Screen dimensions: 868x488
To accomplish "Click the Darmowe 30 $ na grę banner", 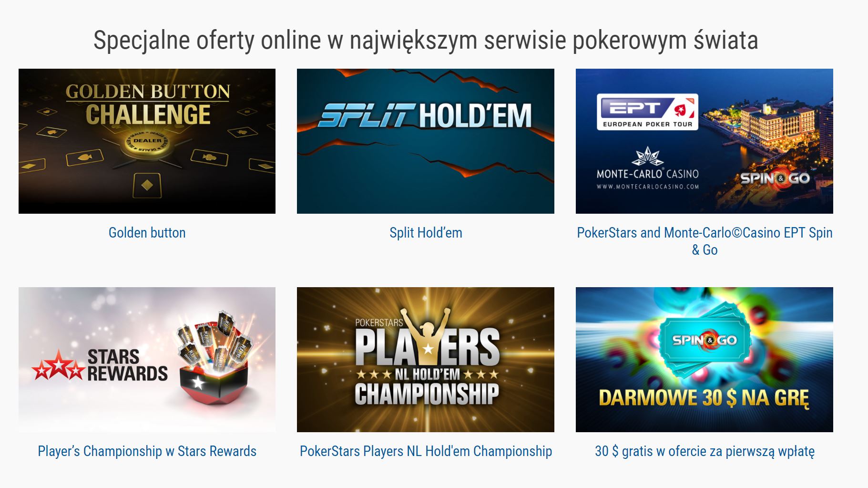I will (x=704, y=359).
